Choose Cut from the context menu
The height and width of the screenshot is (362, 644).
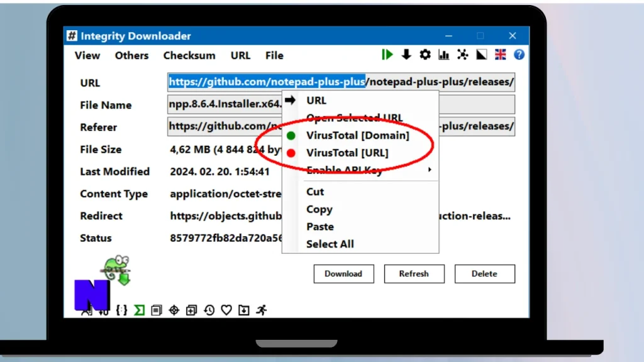coord(360,192)
